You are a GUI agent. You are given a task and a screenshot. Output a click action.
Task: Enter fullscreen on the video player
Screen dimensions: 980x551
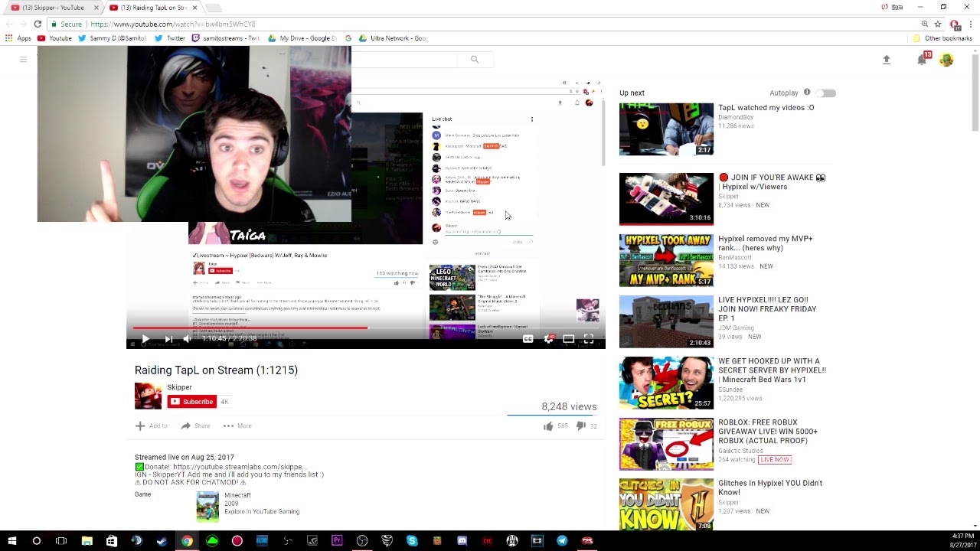coord(589,339)
